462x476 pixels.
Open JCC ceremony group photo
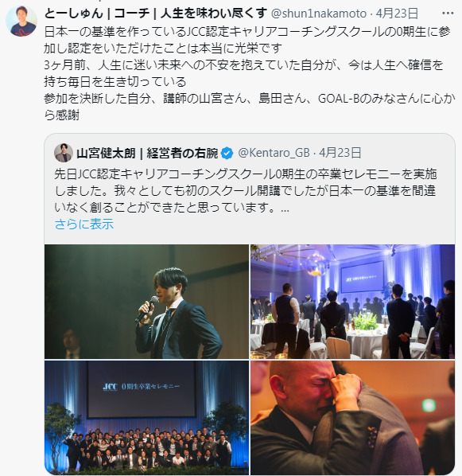146,417
